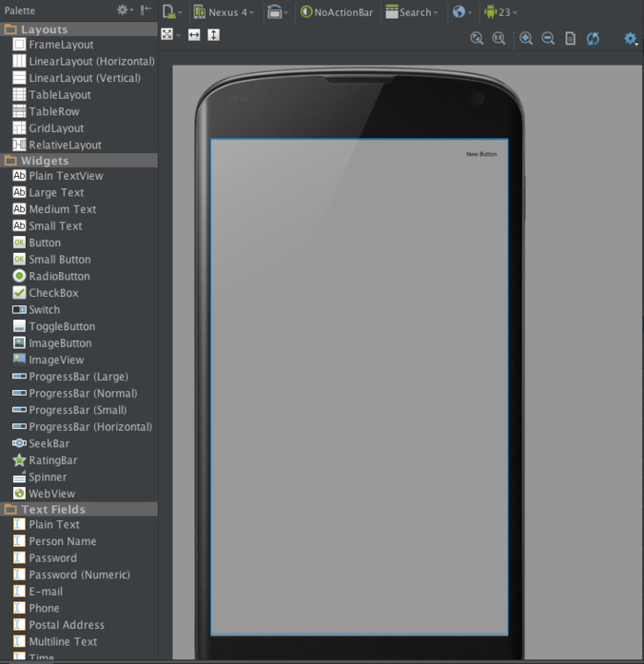Select RatingBar widget

(x=78, y=460)
